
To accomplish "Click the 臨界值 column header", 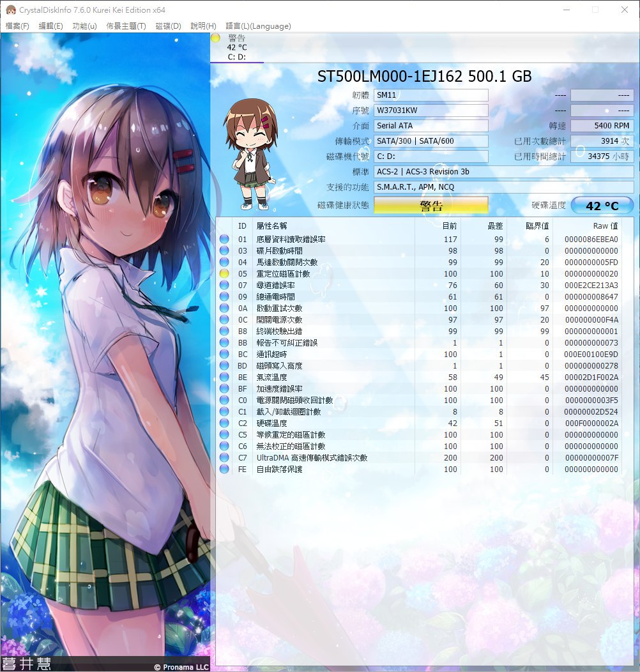I will (538, 226).
